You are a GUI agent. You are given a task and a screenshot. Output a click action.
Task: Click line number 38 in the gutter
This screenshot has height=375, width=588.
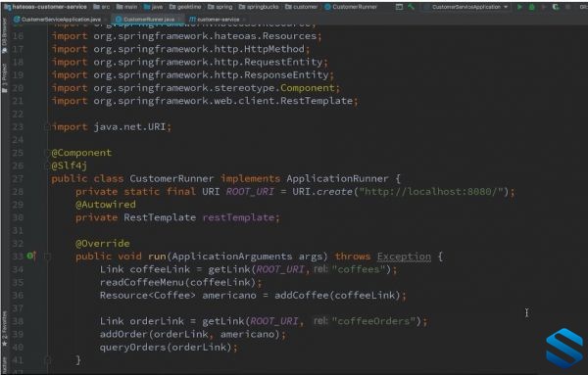point(18,321)
